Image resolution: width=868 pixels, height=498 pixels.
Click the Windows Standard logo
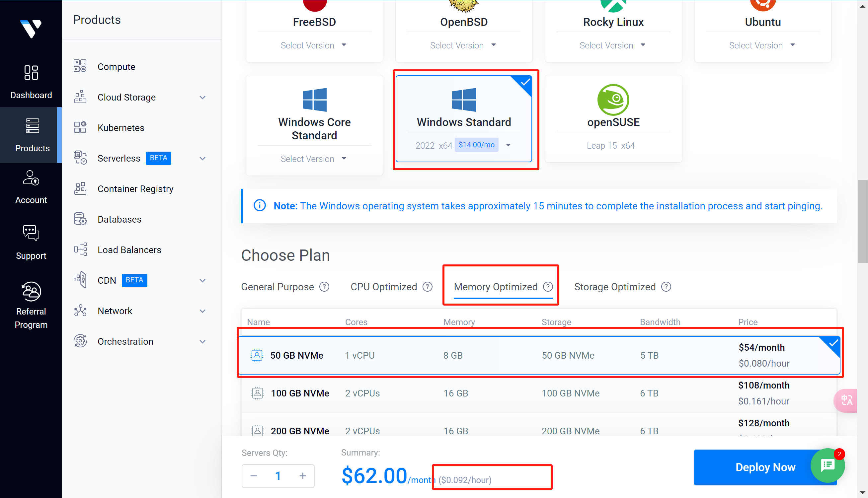464,100
